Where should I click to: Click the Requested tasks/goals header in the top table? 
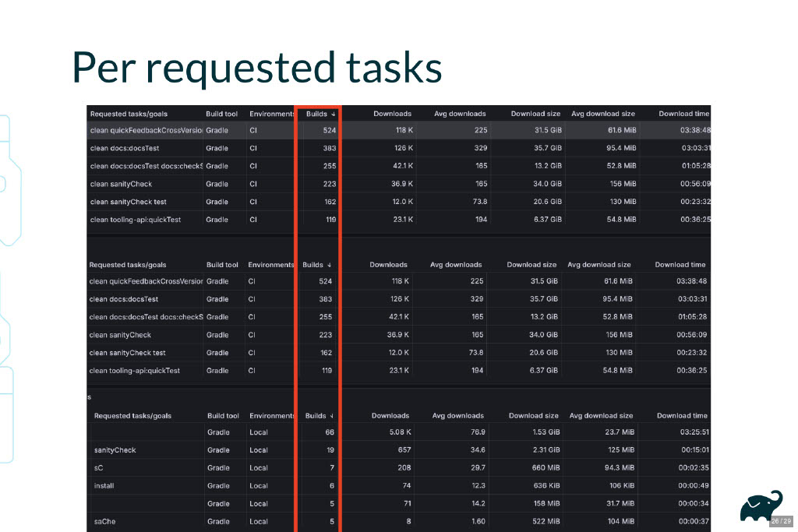[129, 114]
